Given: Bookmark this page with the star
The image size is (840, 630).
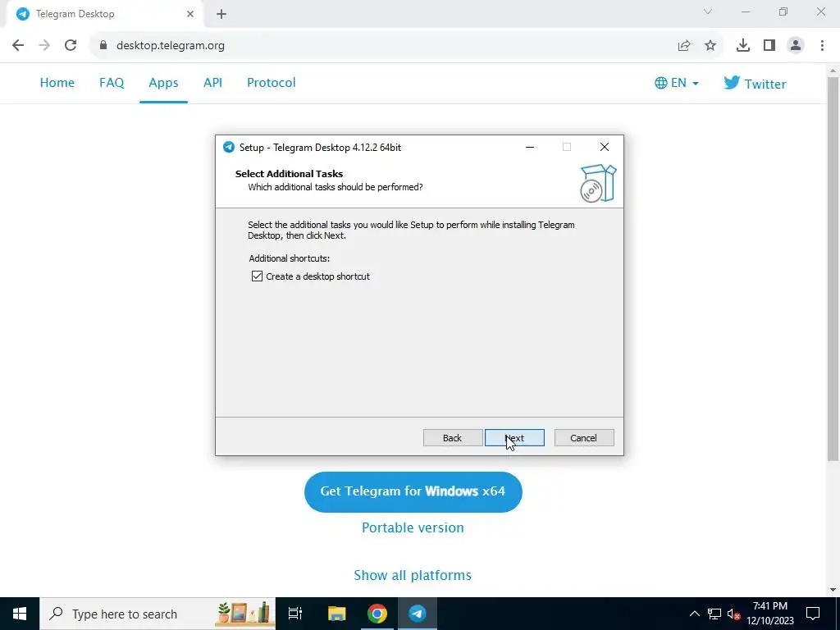Looking at the screenshot, I should tap(710, 46).
